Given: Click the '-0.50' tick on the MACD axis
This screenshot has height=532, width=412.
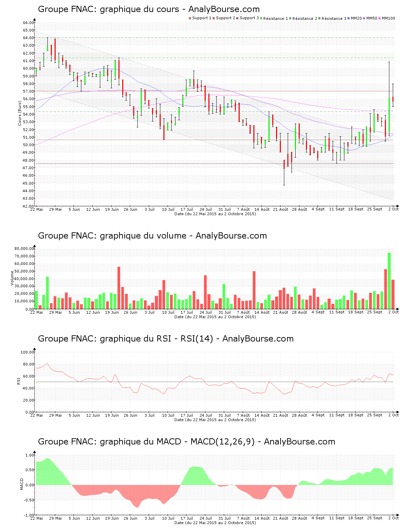Looking at the screenshot, I should click(30, 500).
